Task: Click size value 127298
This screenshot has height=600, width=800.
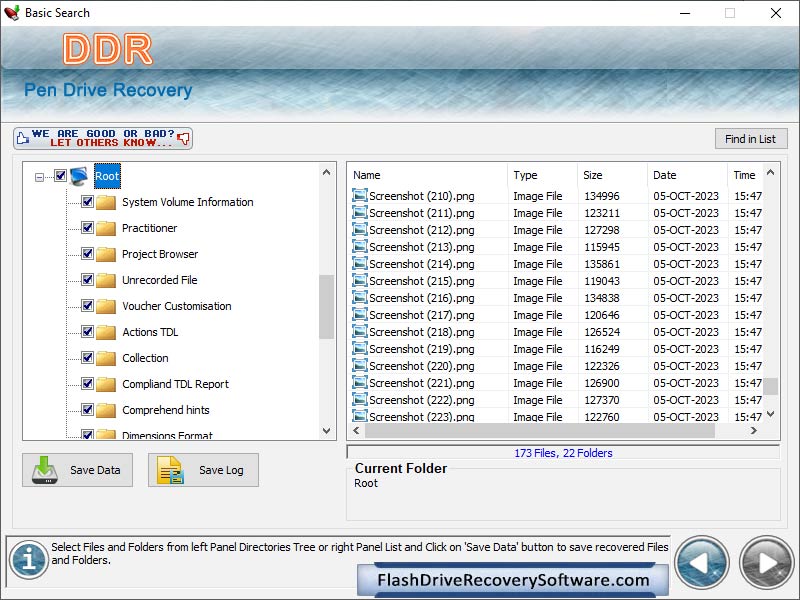Action: [602, 230]
